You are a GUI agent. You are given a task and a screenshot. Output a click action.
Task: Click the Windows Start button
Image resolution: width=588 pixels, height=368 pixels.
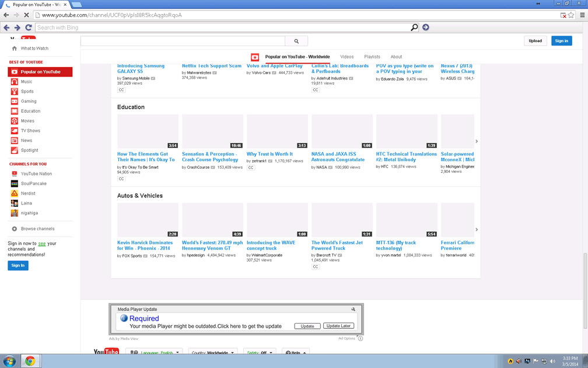(x=10, y=361)
